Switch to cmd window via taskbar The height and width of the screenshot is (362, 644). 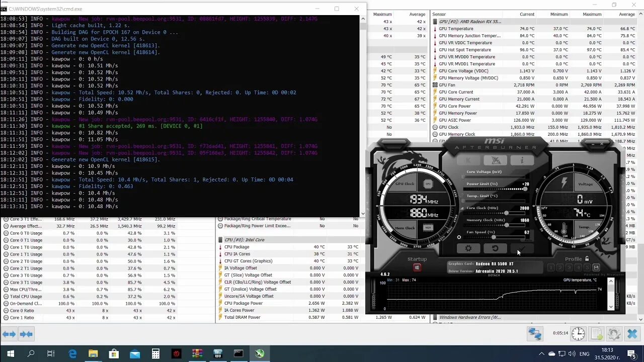coord(238,354)
